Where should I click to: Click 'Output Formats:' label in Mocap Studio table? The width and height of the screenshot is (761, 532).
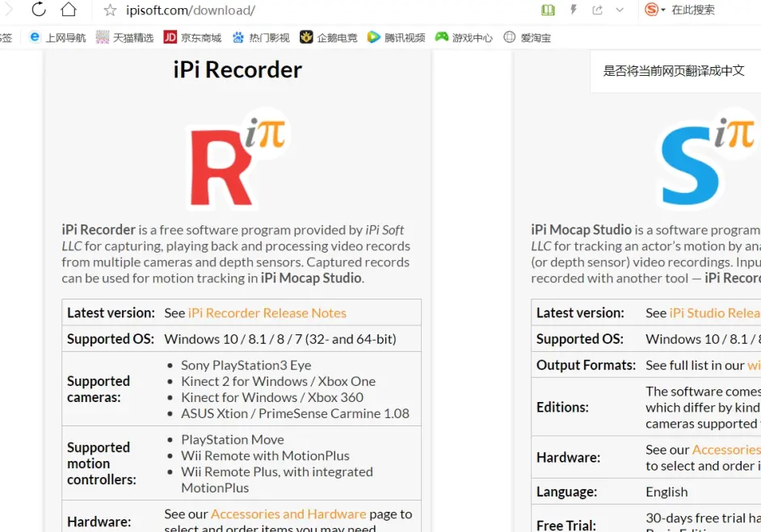(x=586, y=365)
